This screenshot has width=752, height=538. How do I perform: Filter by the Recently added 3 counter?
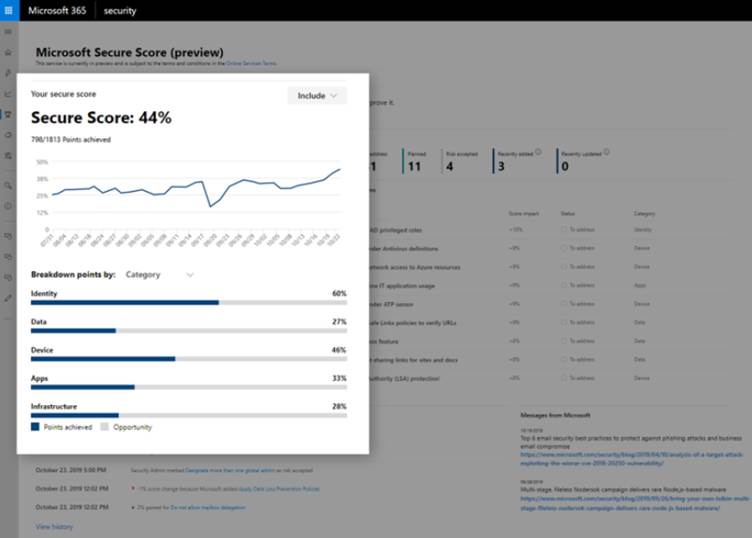click(x=517, y=161)
